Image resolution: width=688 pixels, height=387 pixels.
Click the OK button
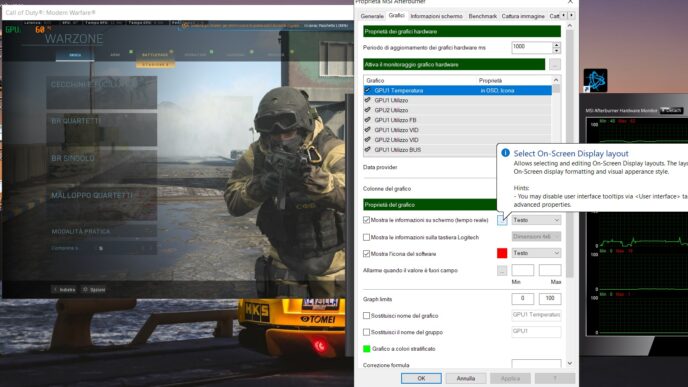[421, 378]
